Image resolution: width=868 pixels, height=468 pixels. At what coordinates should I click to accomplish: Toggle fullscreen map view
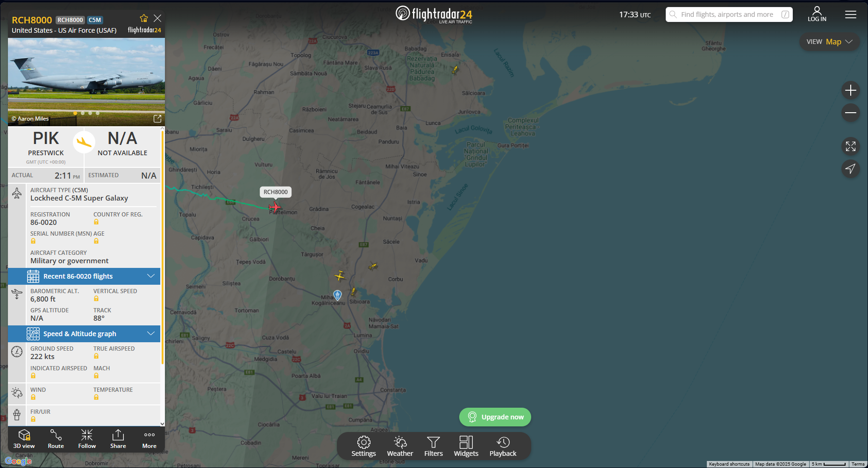851,146
